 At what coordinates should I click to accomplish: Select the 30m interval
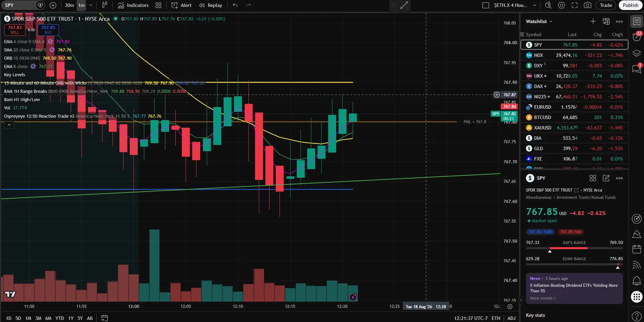69,5
